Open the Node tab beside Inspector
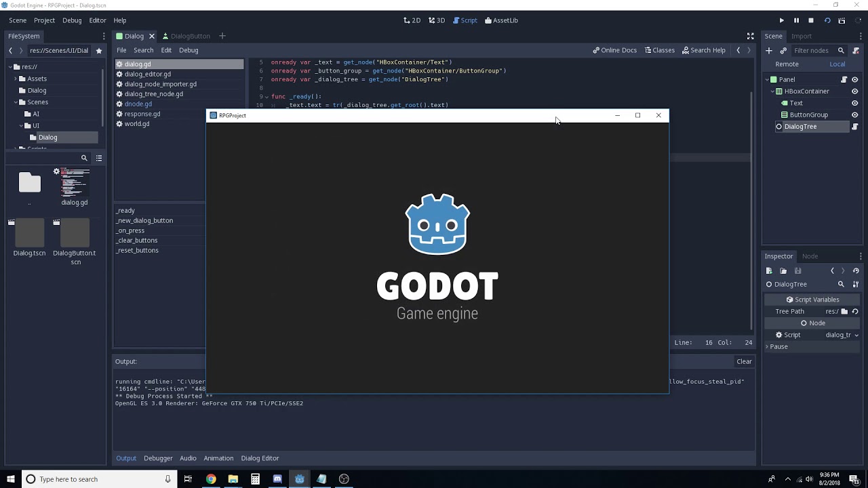The image size is (868, 488). 810,256
